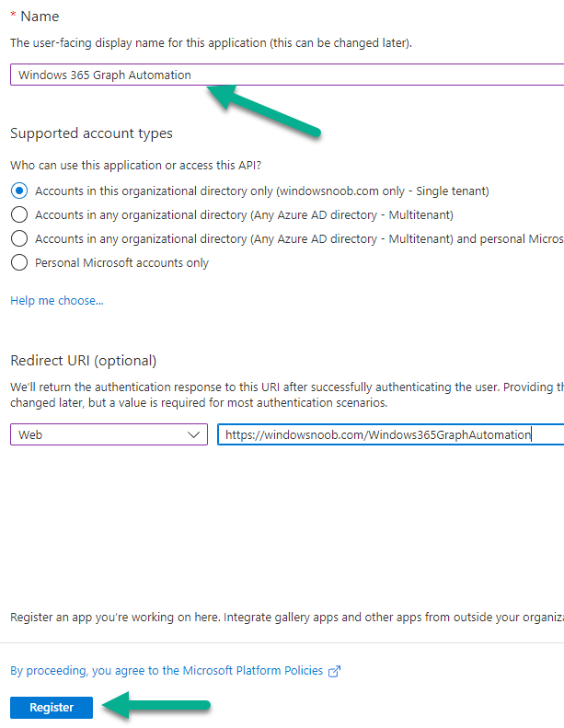Open Microsoft Platform Policies link
The width and height of the screenshot is (564, 728).
tap(167, 670)
